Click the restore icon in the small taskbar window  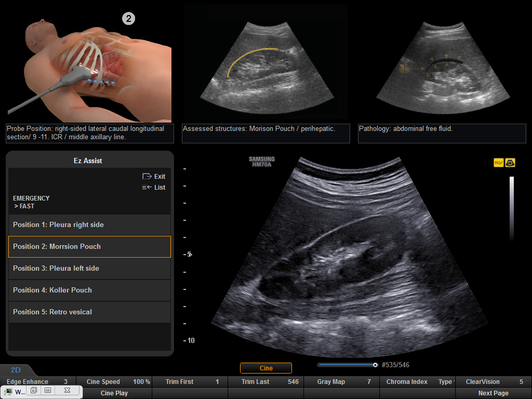[x=34, y=390]
